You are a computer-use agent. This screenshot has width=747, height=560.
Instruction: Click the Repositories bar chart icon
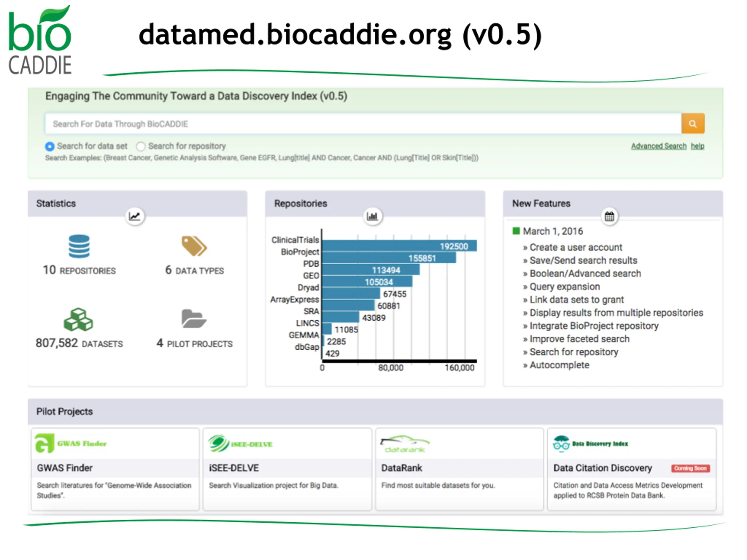(373, 216)
